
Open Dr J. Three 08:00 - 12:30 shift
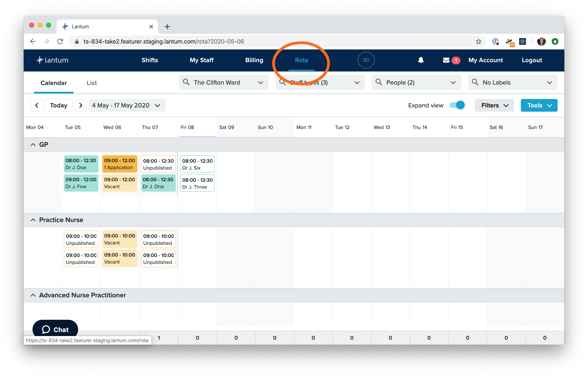click(197, 183)
